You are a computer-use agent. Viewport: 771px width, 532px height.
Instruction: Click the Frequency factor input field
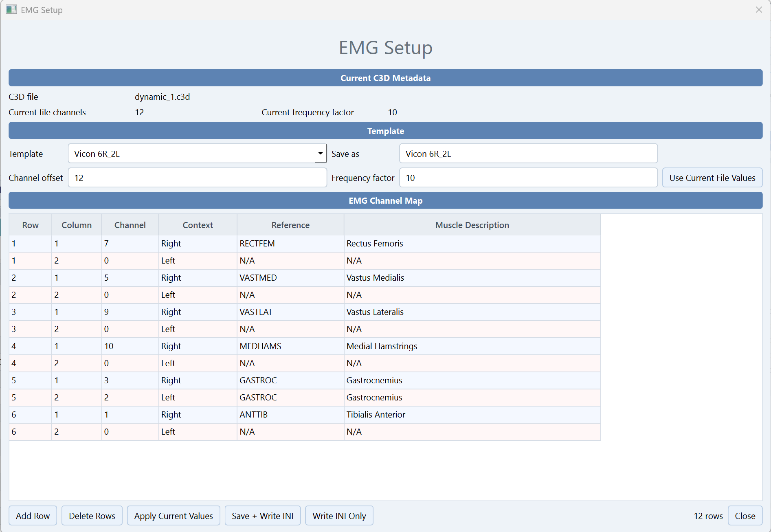528,178
